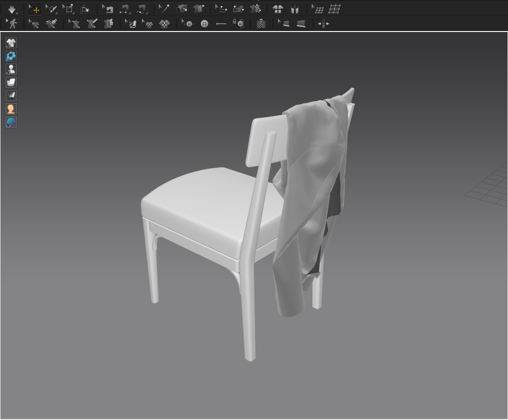Select the Edit Avatar line dress-form tool

point(74,24)
